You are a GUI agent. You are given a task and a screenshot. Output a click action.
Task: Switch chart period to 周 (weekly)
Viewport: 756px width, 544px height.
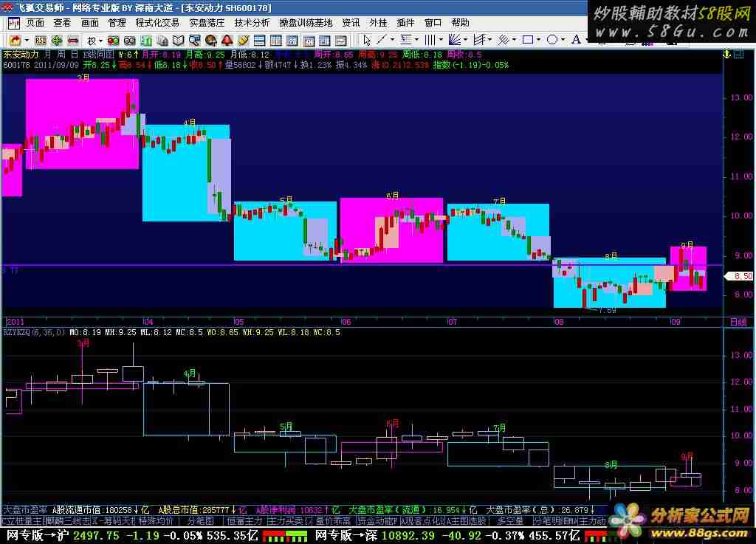tap(61, 55)
